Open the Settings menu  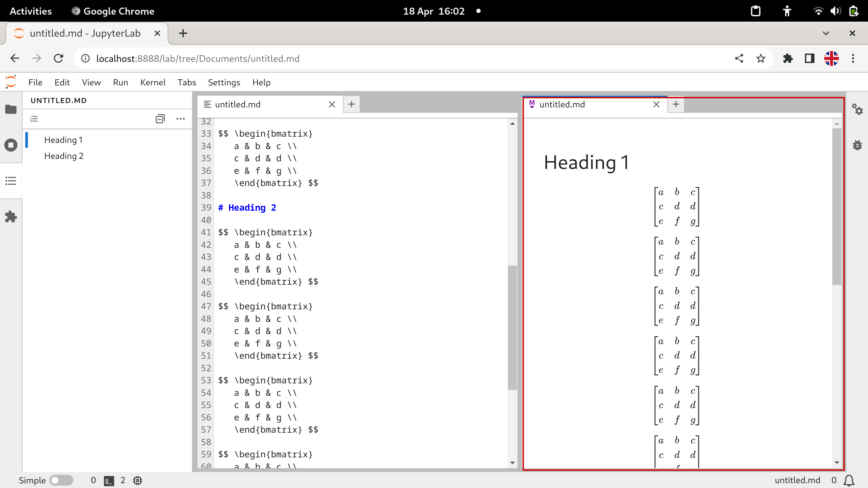coord(224,82)
